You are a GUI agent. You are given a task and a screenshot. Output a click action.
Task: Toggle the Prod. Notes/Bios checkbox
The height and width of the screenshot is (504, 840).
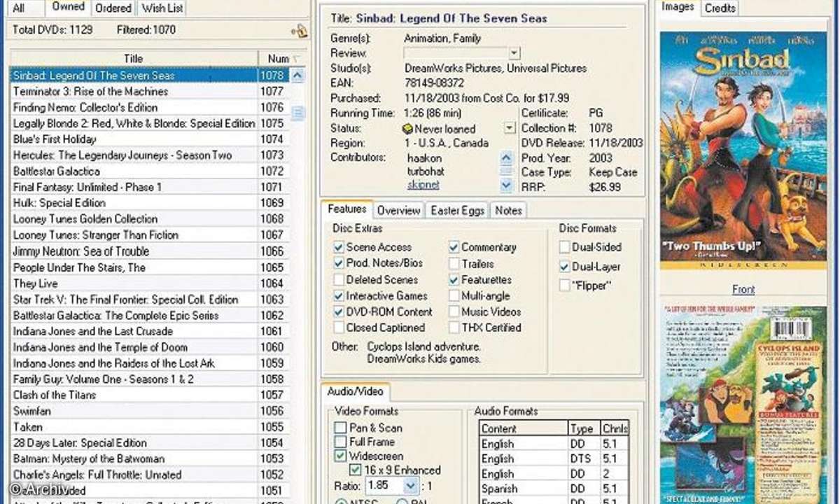click(339, 263)
